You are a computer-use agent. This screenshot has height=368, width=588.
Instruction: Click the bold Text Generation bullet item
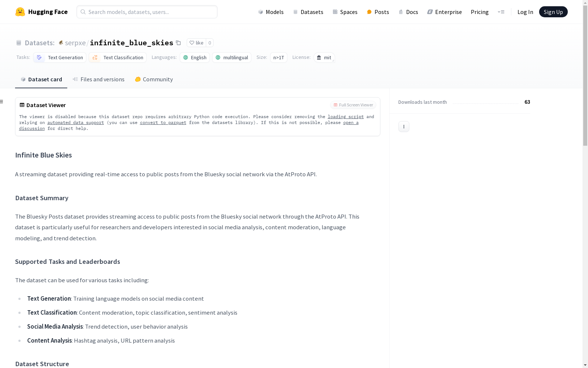(x=49, y=299)
